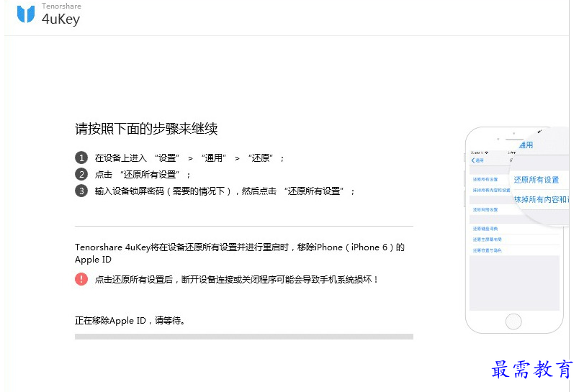Click the Apple ID removal progress bar
The height and width of the screenshot is (392, 579).
pyautogui.click(x=243, y=337)
